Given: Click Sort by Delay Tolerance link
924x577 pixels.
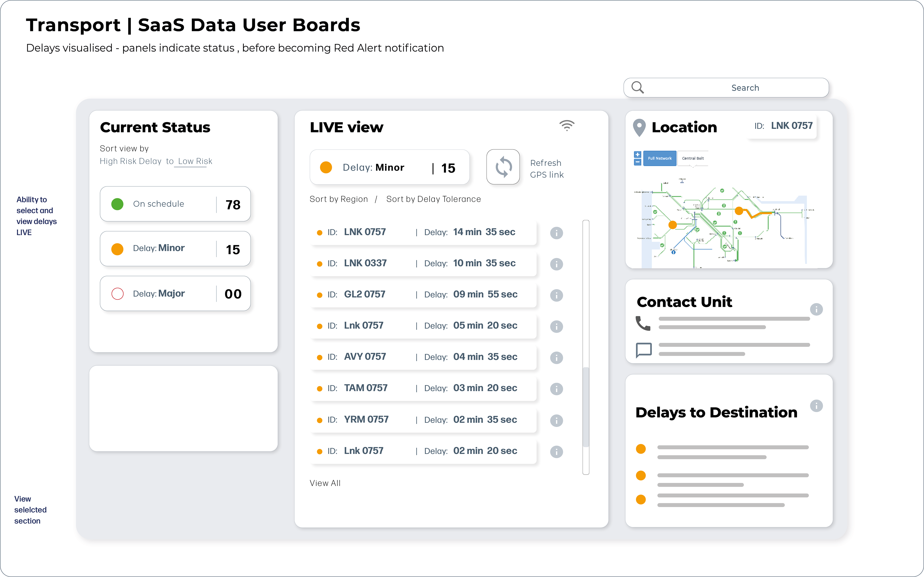Looking at the screenshot, I should click(433, 199).
